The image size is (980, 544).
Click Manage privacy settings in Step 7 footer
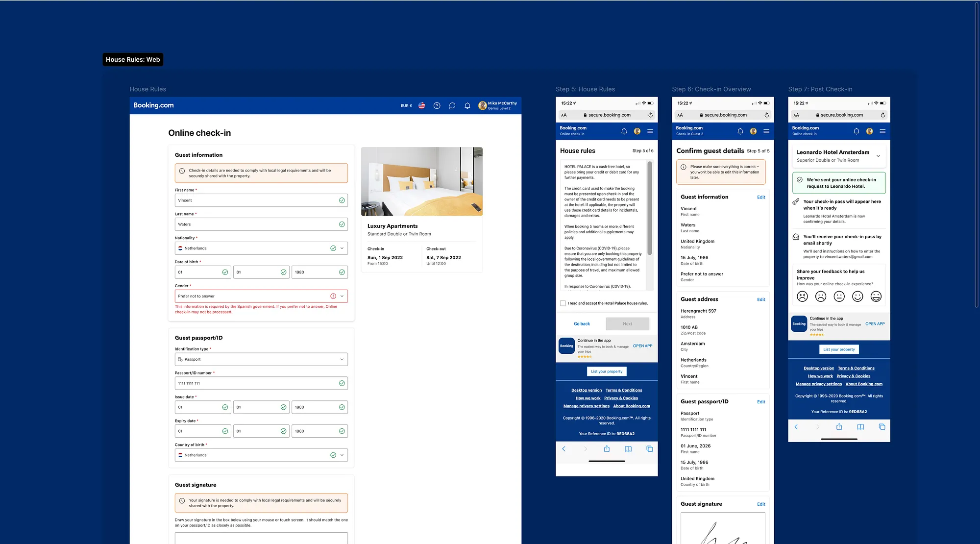click(819, 384)
